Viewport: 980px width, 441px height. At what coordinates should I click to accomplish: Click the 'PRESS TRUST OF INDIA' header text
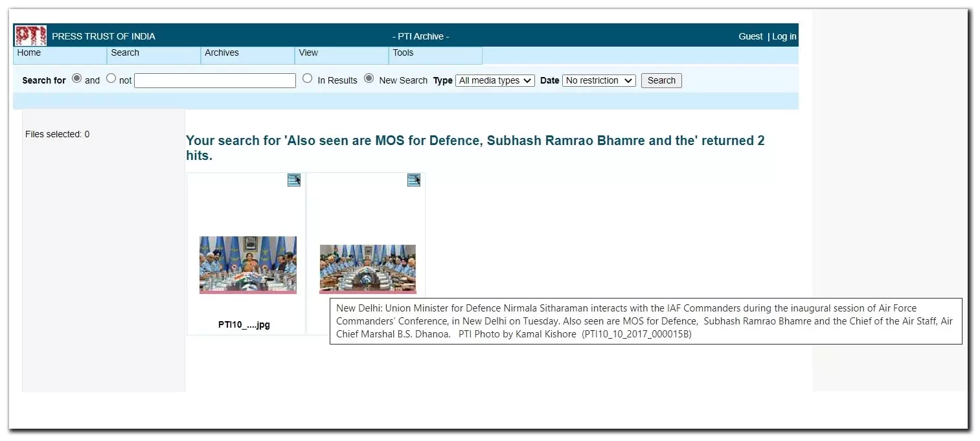(104, 36)
